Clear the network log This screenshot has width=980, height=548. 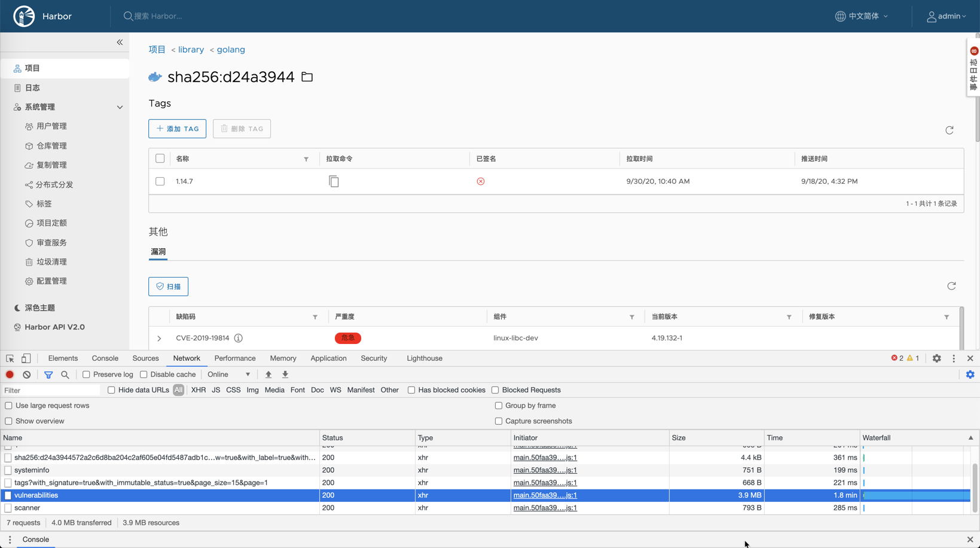[26, 375]
